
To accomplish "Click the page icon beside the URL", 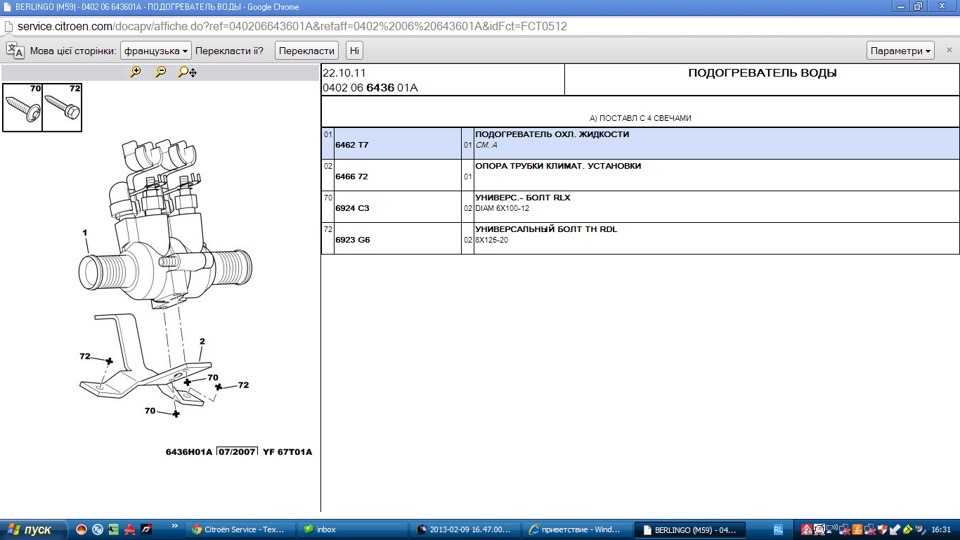I will click(9, 26).
